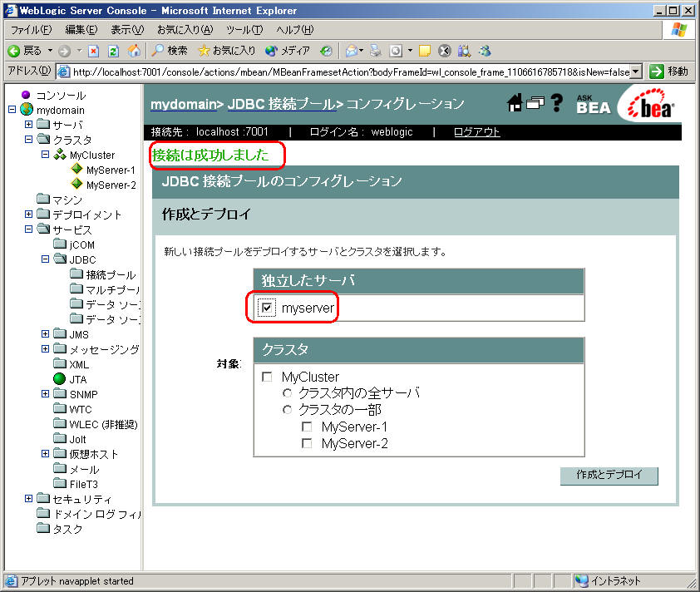Open the Ask BEA logo link
The image size is (700, 592).
(593, 104)
